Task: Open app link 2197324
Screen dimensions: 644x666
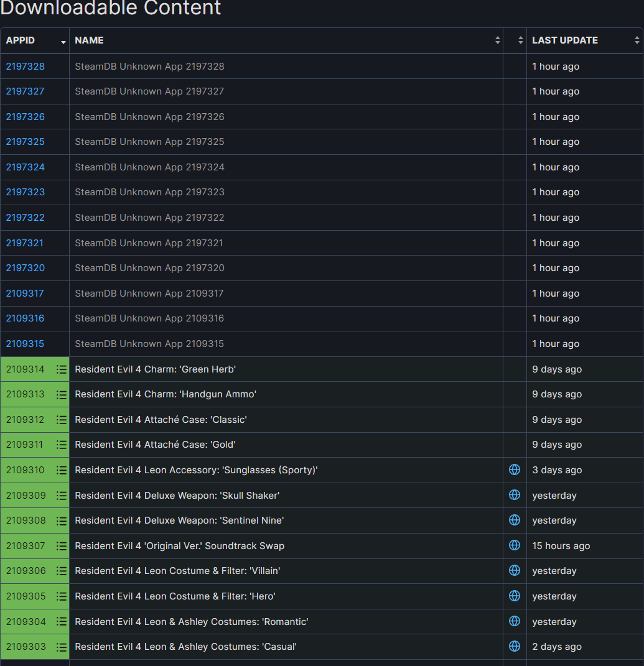Action: (25, 167)
